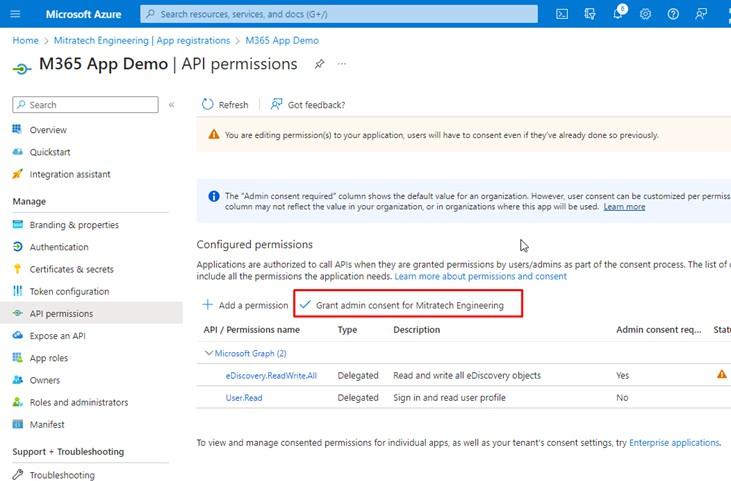731x481 pixels.
Task: Focus the sidebar Search field
Action: pyautogui.click(x=85, y=105)
